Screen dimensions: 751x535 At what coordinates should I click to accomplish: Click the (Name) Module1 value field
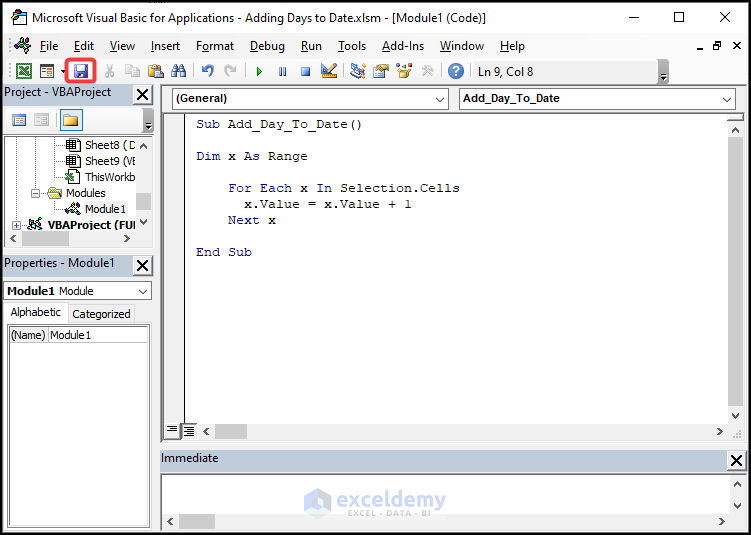pos(98,335)
